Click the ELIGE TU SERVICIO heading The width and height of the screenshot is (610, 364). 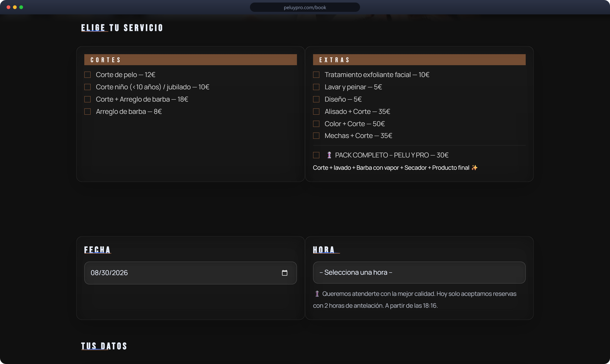tap(122, 28)
